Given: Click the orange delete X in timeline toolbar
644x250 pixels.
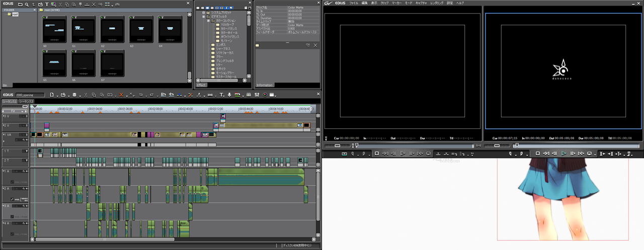Looking at the screenshot, I should 121,95.
